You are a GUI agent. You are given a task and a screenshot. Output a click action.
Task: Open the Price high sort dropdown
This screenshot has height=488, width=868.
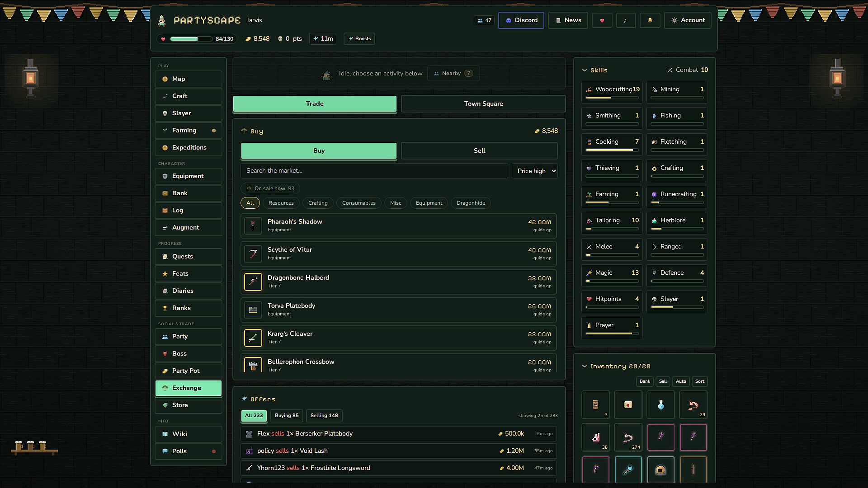[x=535, y=171]
